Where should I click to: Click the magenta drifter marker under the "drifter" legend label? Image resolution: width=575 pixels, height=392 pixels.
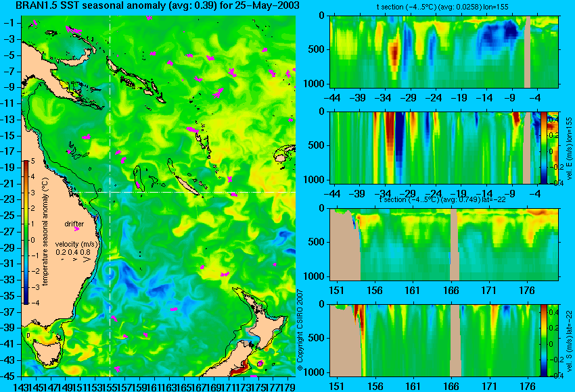pos(76,229)
